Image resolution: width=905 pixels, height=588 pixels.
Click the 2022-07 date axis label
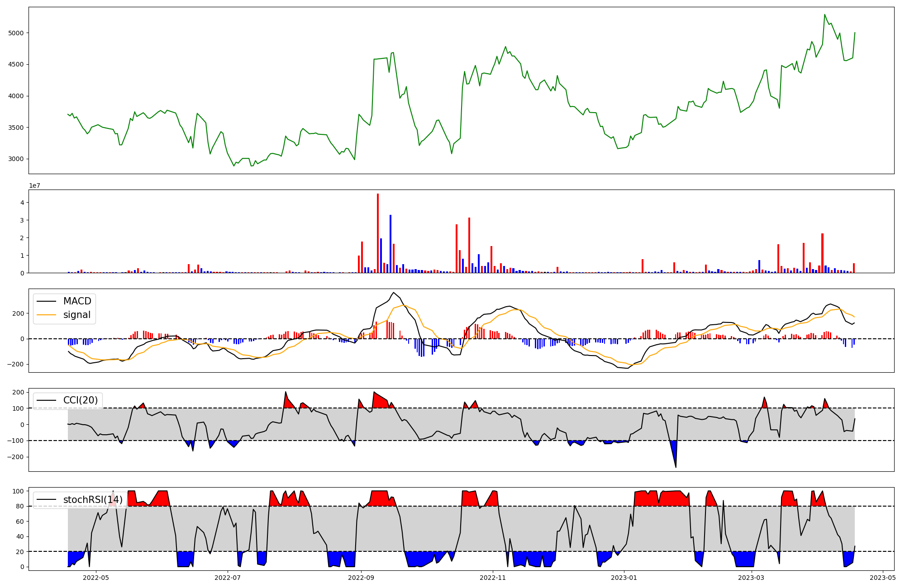coord(228,578)
